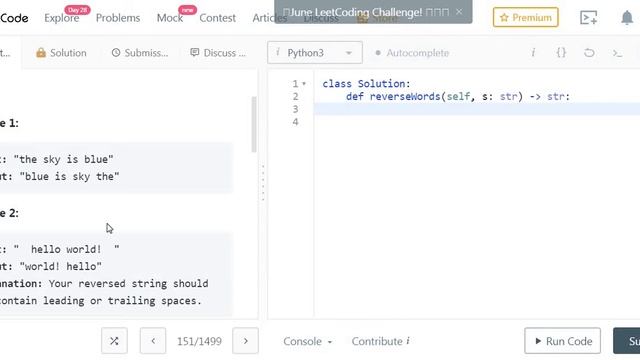Image resolution: width=640 pixels, height=360 pixels.
Task: Open the Explore menu item
Action: click(62, 18)
